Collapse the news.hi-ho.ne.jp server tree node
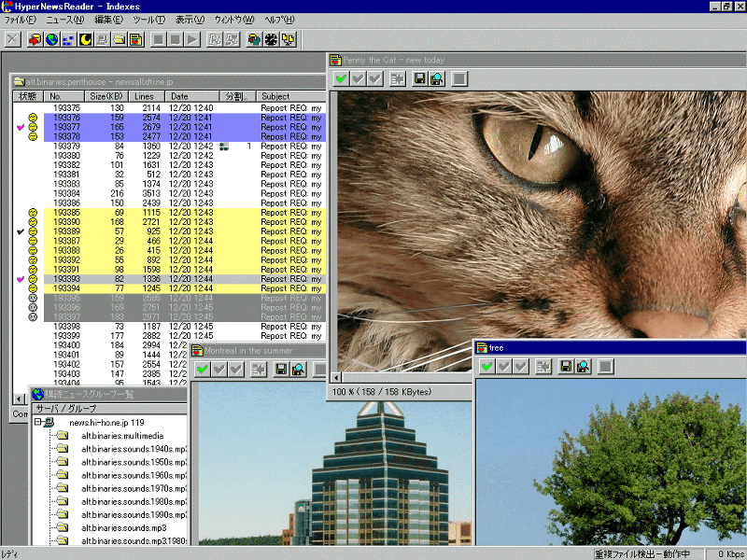The width and height of the screenshot is (747, 560). click(x=37, y=422)
